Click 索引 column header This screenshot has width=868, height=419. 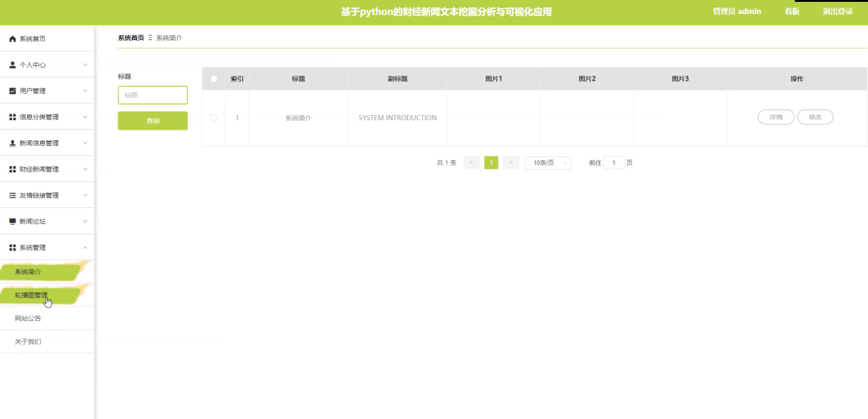click(237, 79)
